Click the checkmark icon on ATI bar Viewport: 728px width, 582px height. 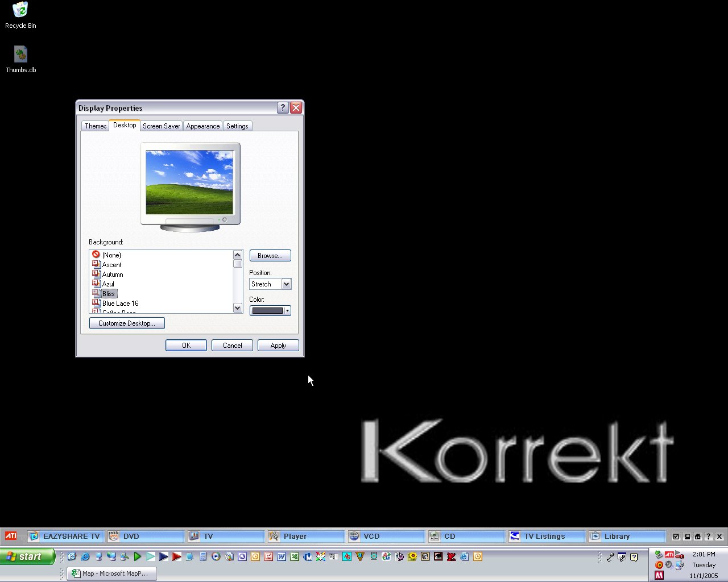pyautogui.click(x=676, y=536)
